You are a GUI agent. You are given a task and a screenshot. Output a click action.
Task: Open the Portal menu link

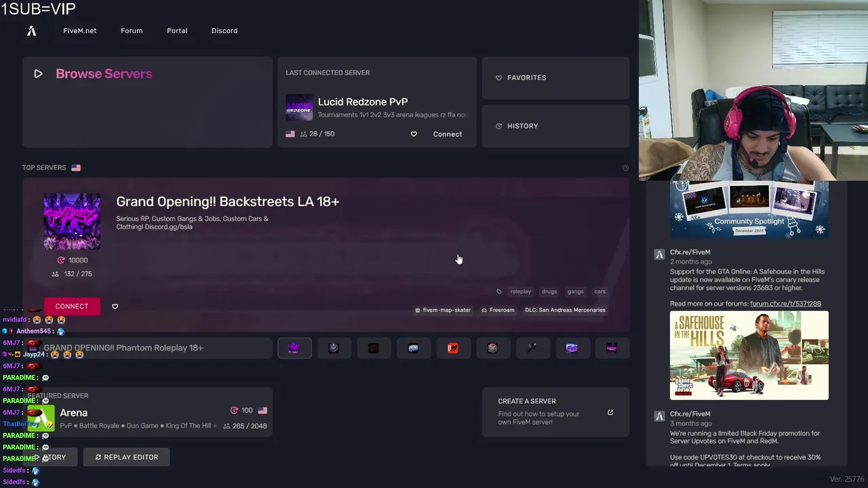[x=177, y=30]
